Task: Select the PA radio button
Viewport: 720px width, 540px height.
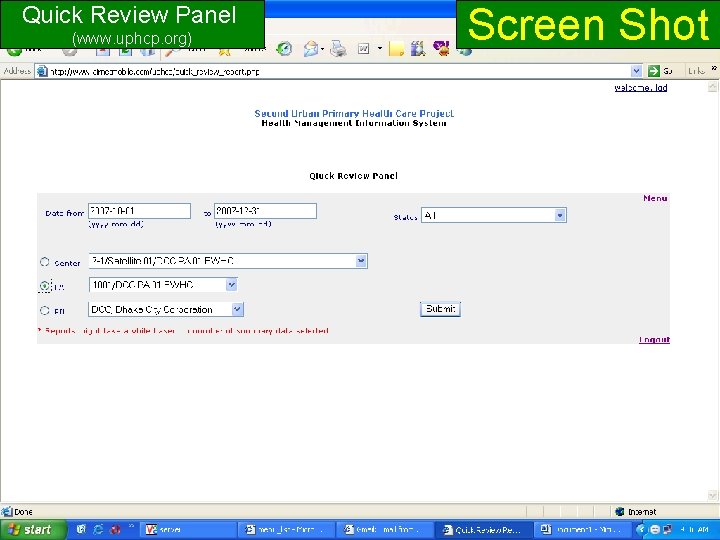Action: click(45, 286)
